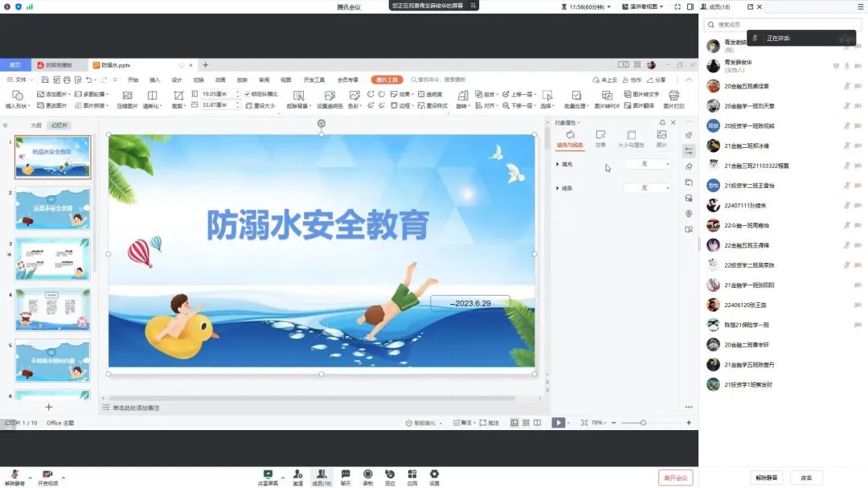Open the 插入 ribbon tab
The height and width of the screenshot is (488, 868).
[x=154, y=80]
